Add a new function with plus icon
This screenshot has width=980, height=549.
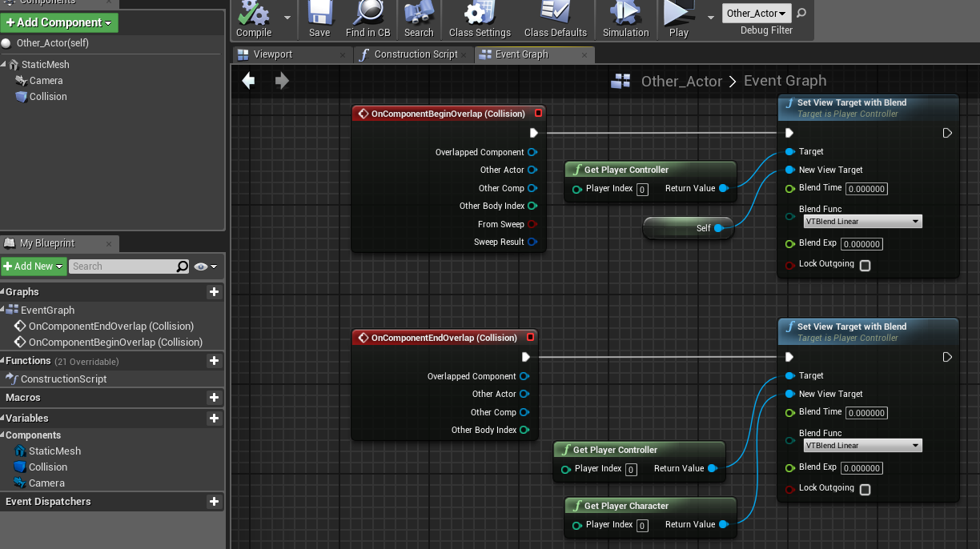[x=214, y=361]
